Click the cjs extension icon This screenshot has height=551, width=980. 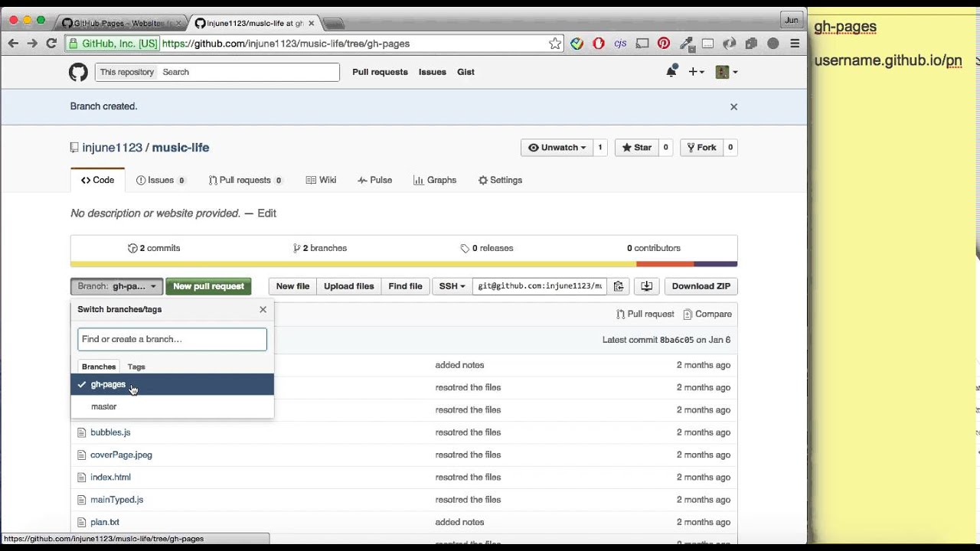(x=620, y=44)
